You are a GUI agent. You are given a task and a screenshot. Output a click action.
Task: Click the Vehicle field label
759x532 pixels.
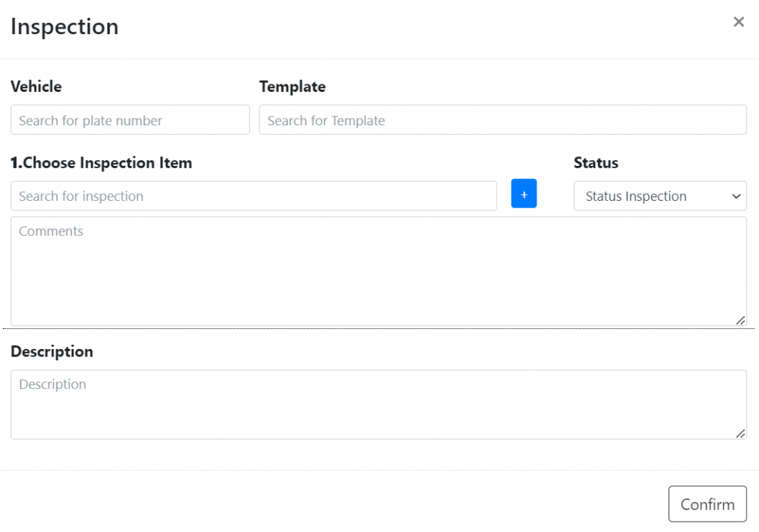36,87
